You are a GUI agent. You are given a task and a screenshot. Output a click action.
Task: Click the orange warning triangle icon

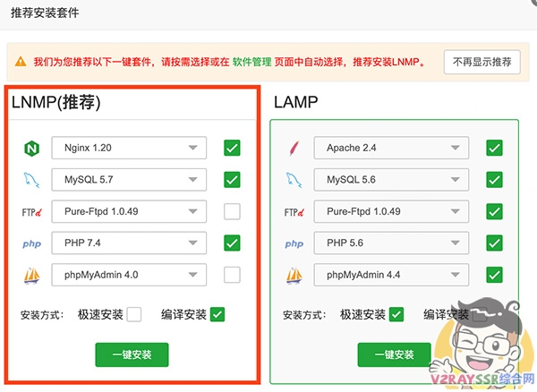click(x=21, y=62)
